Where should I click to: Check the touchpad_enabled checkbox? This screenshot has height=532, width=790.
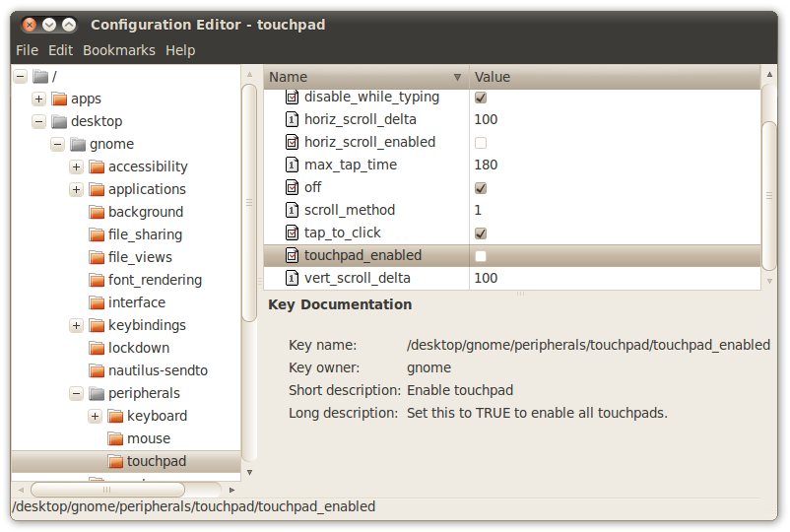click(x=481, y=256)
